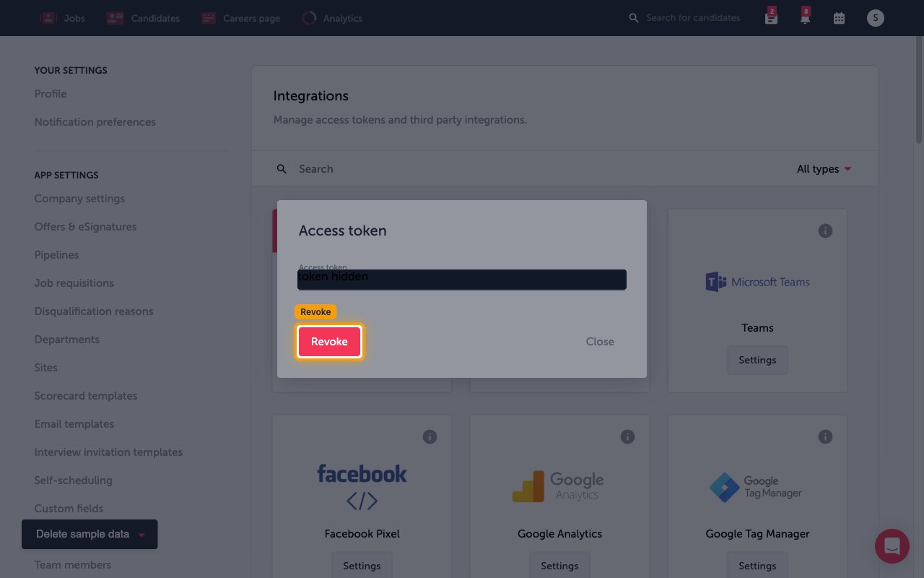Show info for Facebook Pixel integration
The image size is (924, 578).
(430, 437)
